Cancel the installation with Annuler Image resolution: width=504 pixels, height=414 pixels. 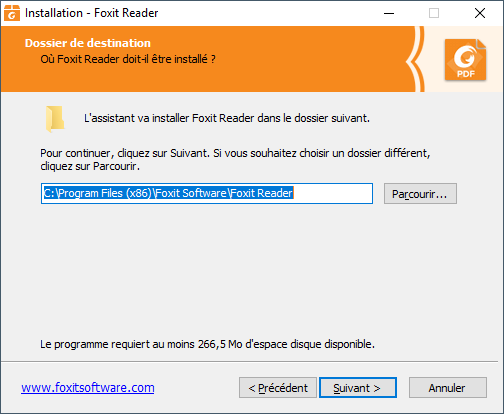click(448, 388)
